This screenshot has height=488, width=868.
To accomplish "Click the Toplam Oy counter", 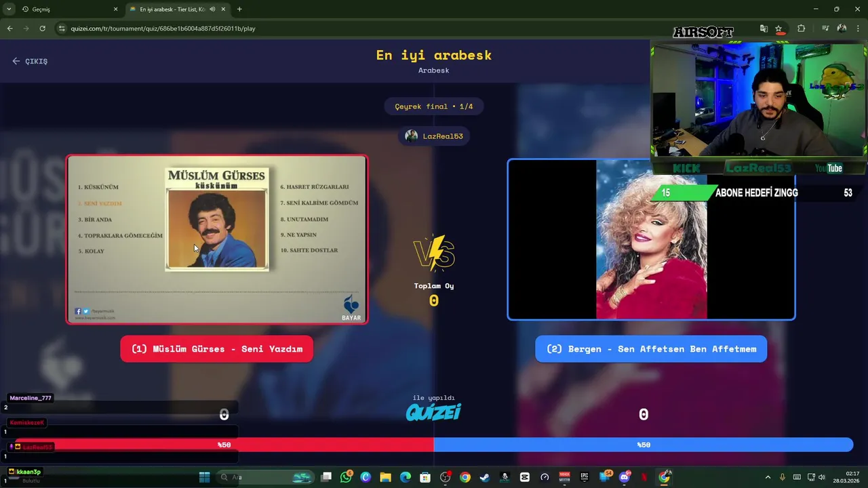I will [x=434, y=294].
